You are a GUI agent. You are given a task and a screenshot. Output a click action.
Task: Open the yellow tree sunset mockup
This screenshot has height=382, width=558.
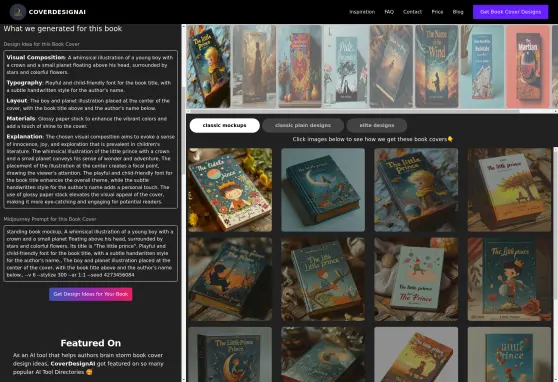(x=509, y=190)
